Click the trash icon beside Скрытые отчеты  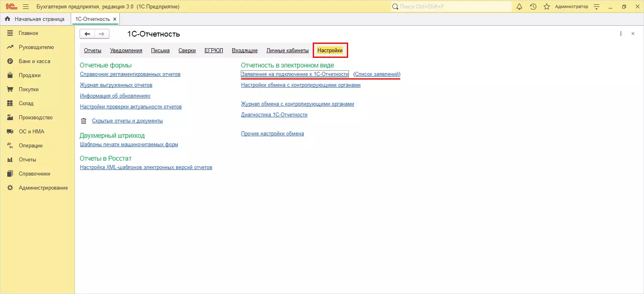(x=84, y=121)
